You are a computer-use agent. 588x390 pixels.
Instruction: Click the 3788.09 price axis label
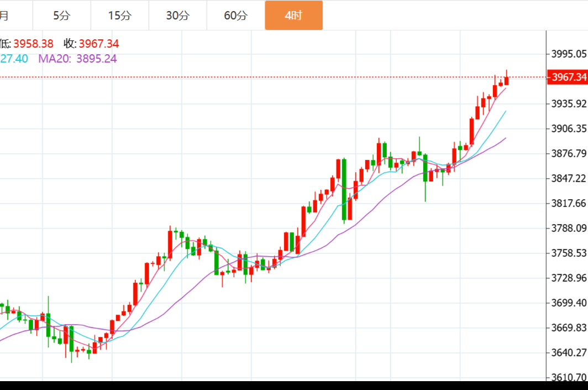pyautogui.click(x=569, y=228)
